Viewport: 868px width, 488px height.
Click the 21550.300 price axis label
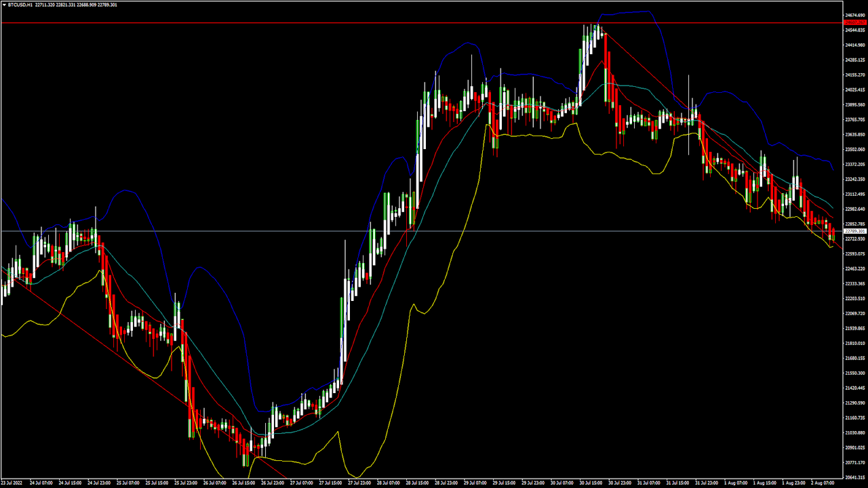855,373
